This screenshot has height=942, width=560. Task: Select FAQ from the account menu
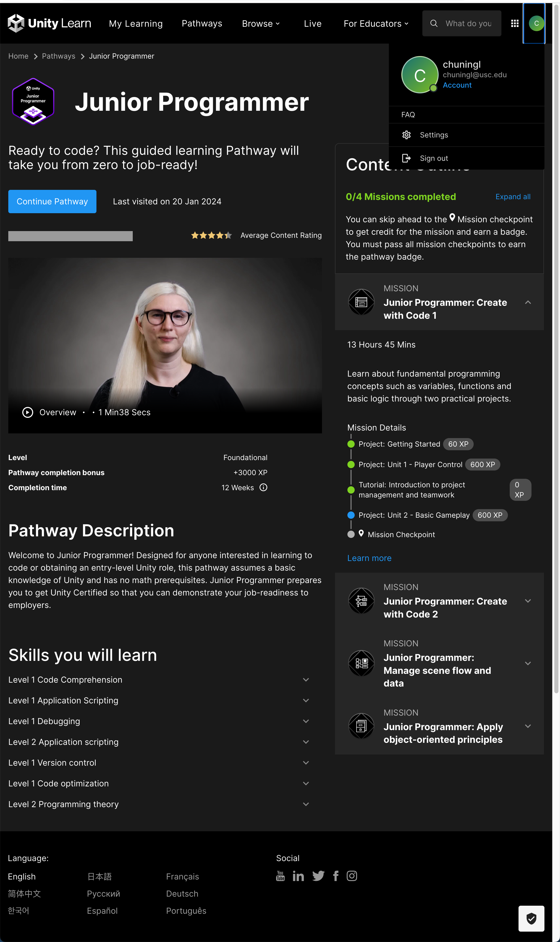[408, 115]
